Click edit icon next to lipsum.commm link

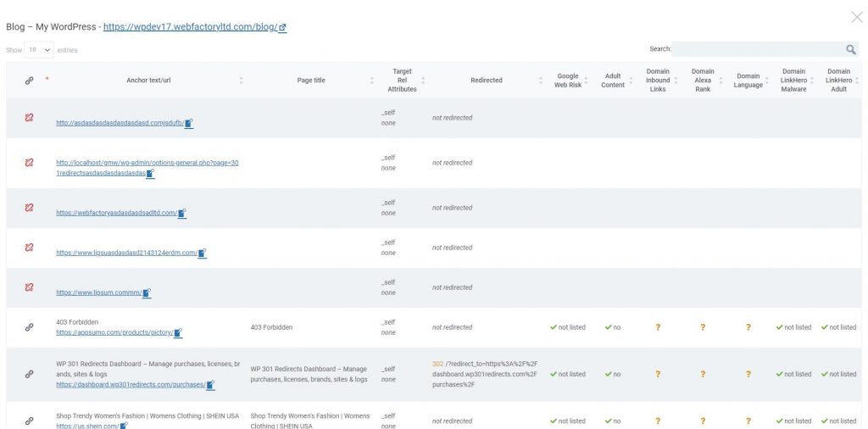(x=147, y=292)
